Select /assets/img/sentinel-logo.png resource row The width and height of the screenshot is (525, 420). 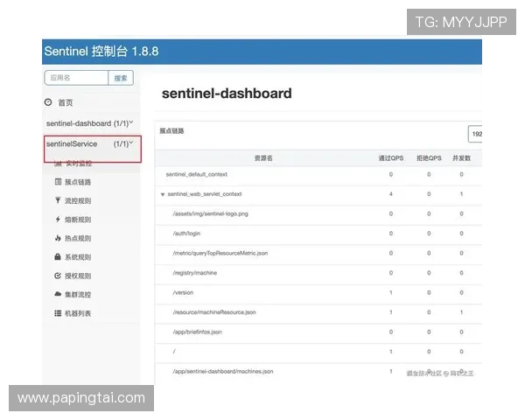(x=318, y=213)
